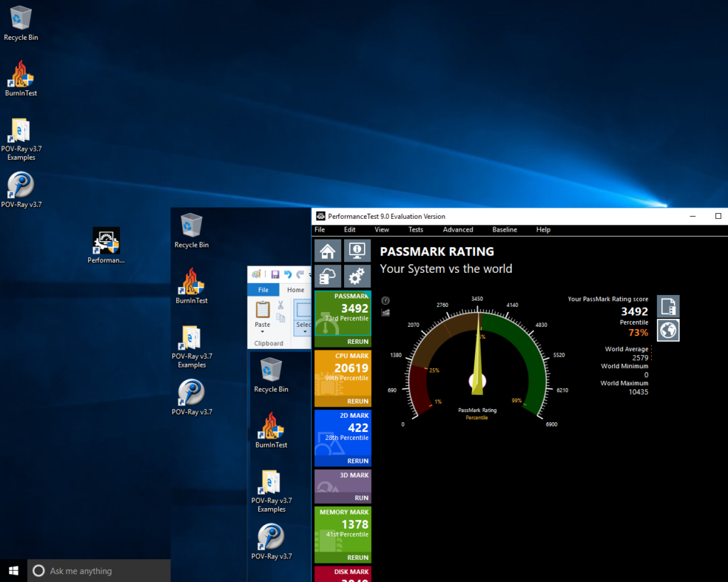
Task: Open the Help menu
Action: pyautogui.click(x=543, y=230)
